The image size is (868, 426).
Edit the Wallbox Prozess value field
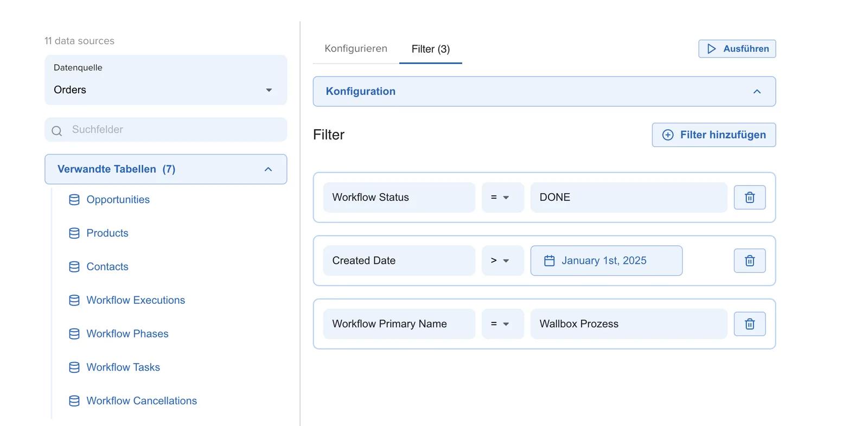[x=629, y=324]
